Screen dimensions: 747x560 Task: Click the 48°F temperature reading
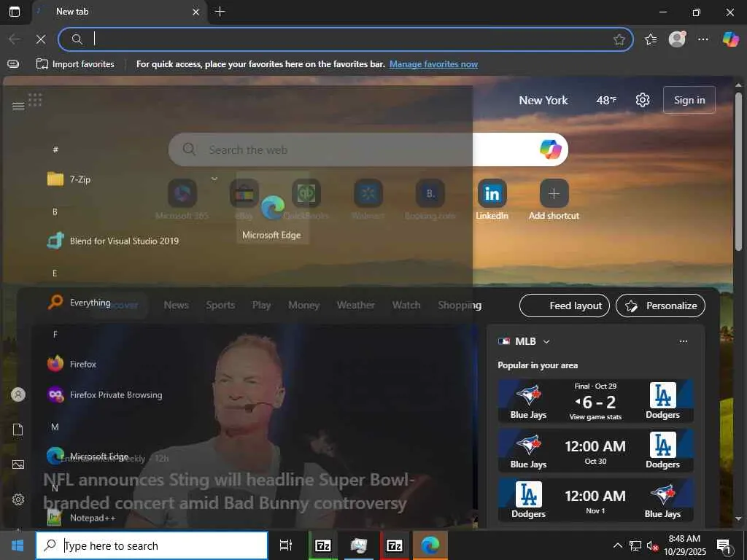(x=606, y=100)
